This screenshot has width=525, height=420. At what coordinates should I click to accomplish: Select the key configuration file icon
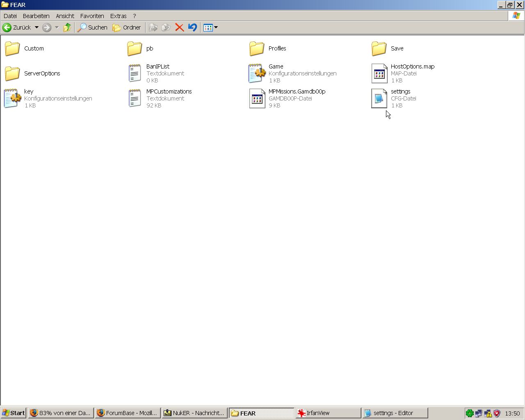coord(12,98)
